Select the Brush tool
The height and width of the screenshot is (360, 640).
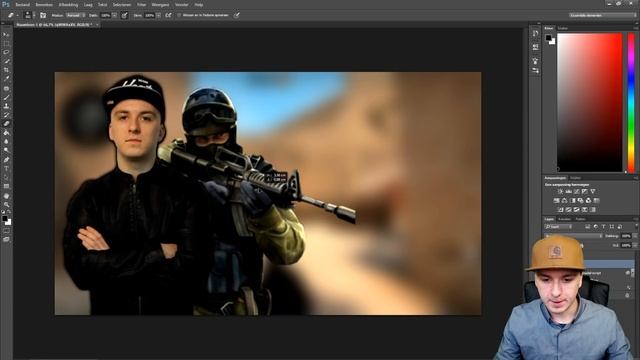click(x=6, y=97)
